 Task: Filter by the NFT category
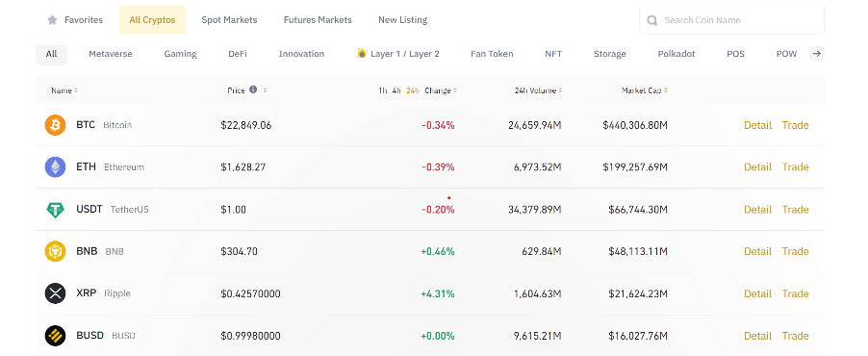click(553, 54)
